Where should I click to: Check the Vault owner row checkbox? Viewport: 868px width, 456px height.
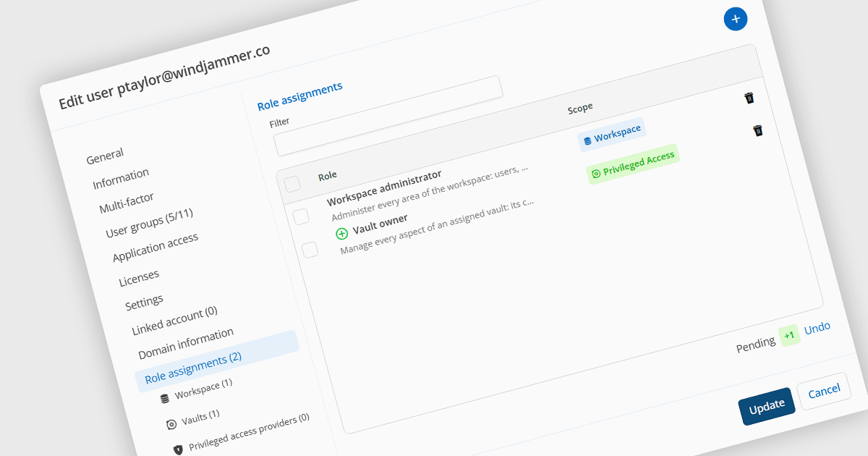(310, 250)
